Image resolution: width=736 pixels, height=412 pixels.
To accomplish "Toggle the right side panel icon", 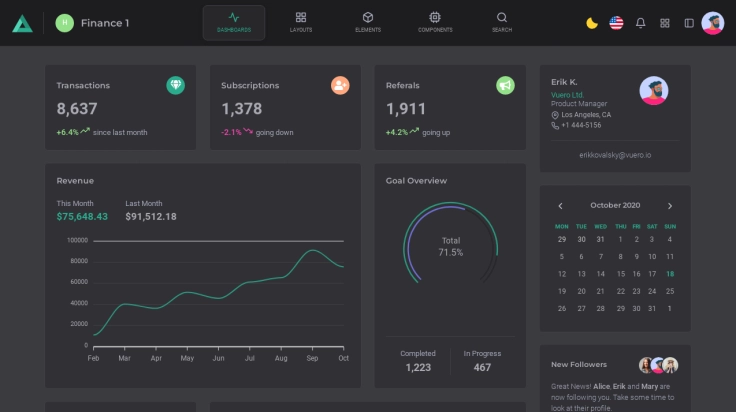I will tap(689, 23).
